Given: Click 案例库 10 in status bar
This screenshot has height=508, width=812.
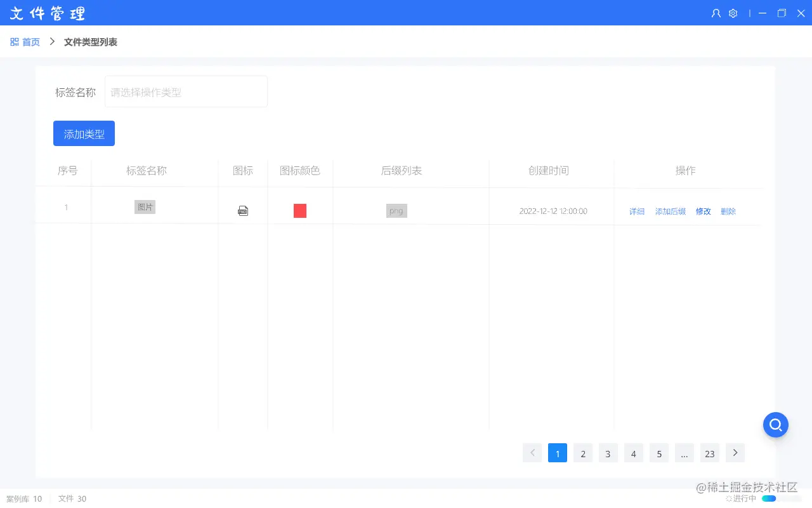Looking at the screenshot, I should tap(24, 498).
